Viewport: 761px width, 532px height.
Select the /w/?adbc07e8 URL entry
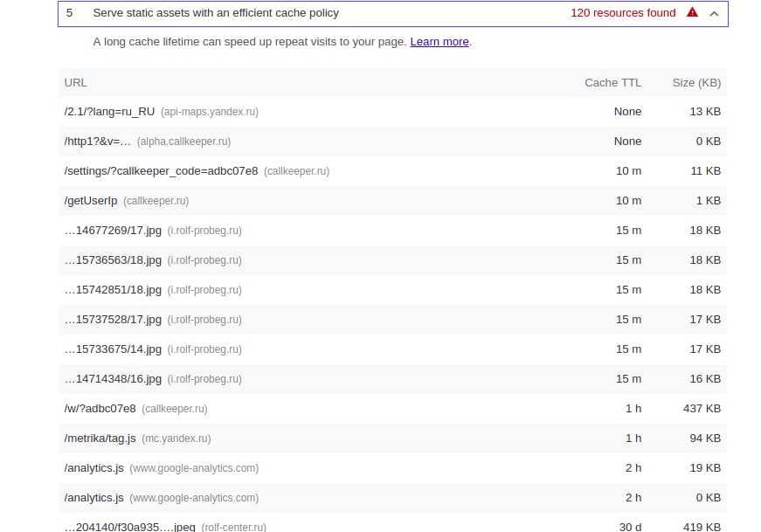(x=100, y=409)
